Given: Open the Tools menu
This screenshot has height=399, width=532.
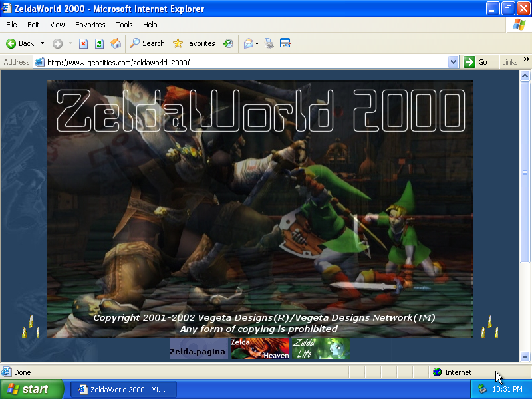Looking at the screenshot, I should coord(124,25).
